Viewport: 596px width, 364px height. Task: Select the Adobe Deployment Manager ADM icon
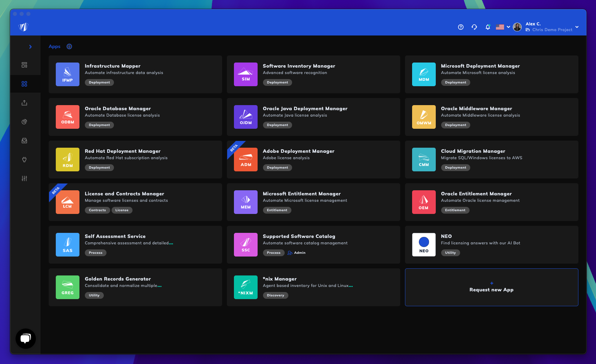246,160
